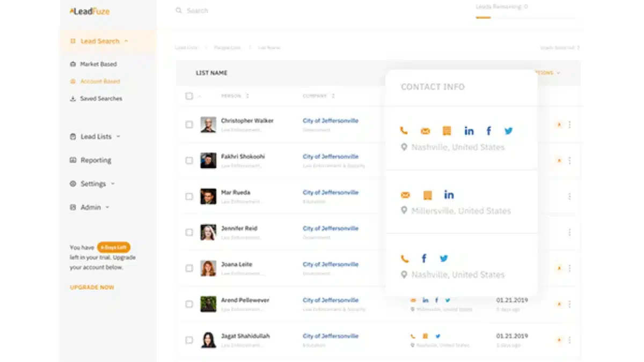Select the checkbox next to Mar Rueda
Image resolution: width=644 pixels, height=362 pixels.
(x=189, y=196)
